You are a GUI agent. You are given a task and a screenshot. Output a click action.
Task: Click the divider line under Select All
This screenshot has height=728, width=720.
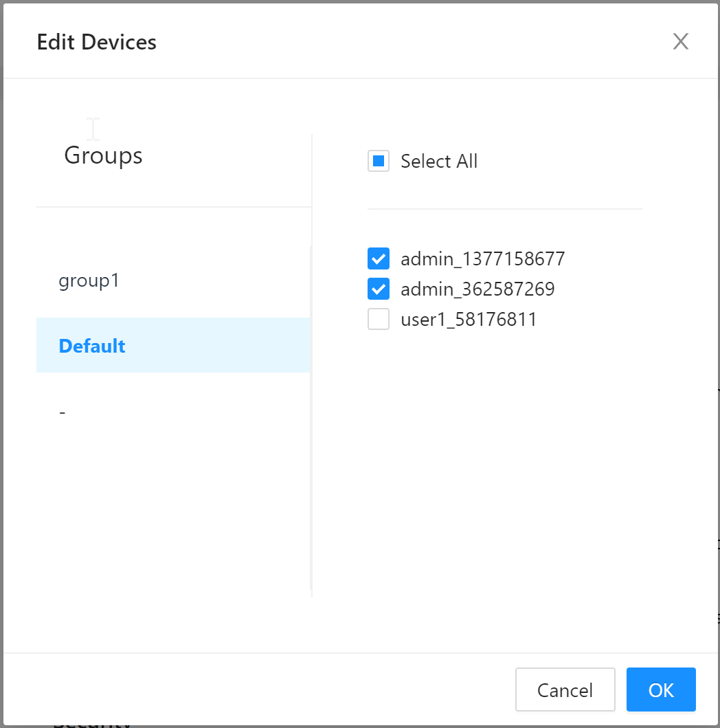click(505, 209)
